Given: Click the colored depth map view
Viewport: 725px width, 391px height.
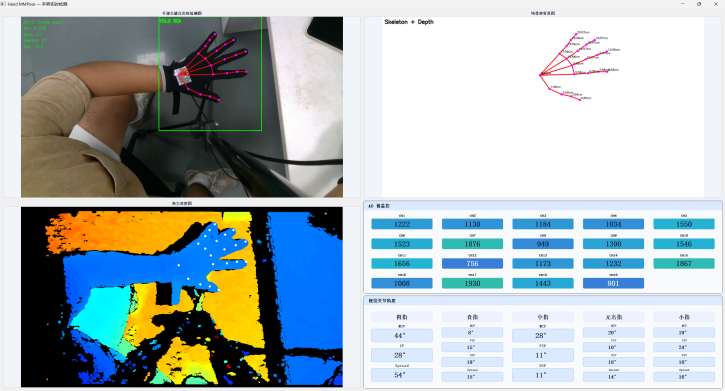Looking at the screenshot, I should pyautogui.click(x=182, y=297).
